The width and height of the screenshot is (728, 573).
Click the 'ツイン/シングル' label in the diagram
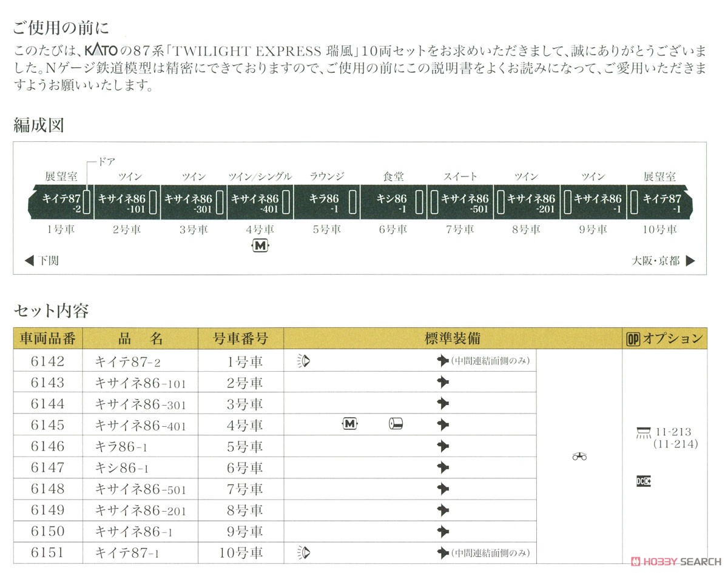[x=260, y=176]
